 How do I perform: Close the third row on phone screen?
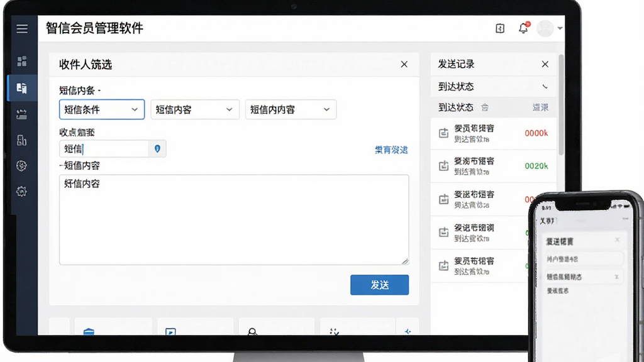coord(616,277)
